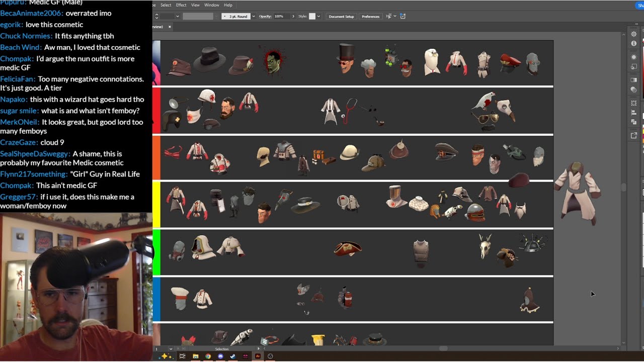
Task: Click the Preferences button
Action: pyautogui.click(x=371, y=16)
